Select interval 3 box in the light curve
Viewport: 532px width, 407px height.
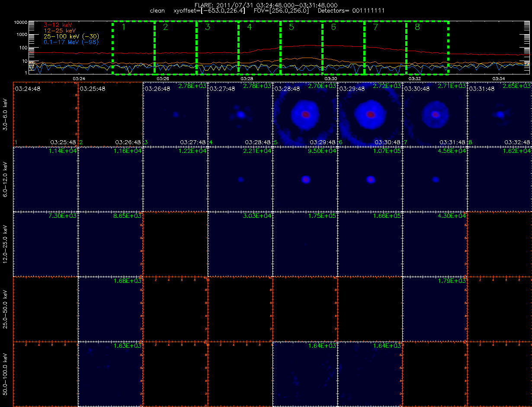[218, 47]
